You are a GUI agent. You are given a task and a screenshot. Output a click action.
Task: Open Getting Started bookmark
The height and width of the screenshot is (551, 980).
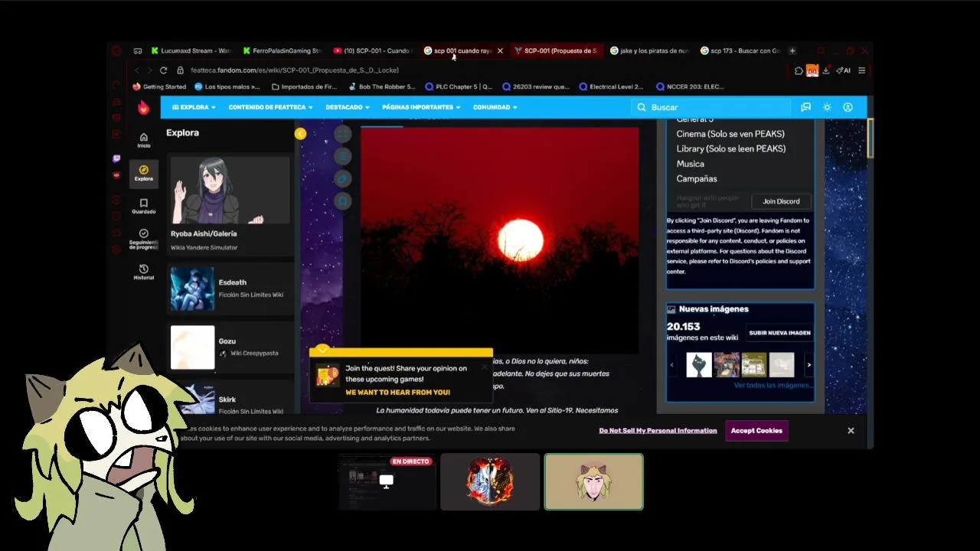pos(159,86)
